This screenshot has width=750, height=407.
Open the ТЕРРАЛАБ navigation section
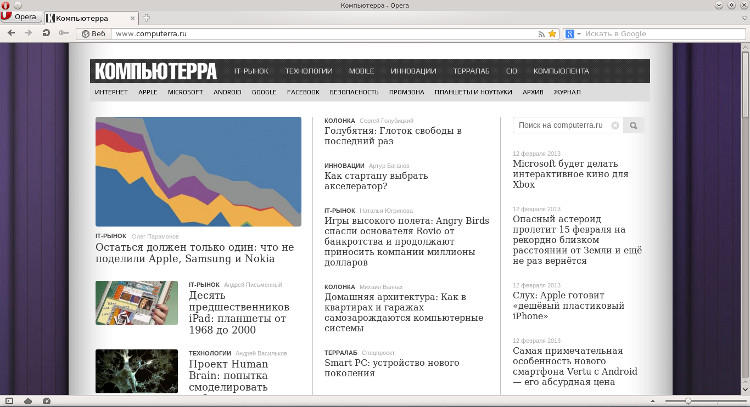pyautogui.click(x=471, y=71)
